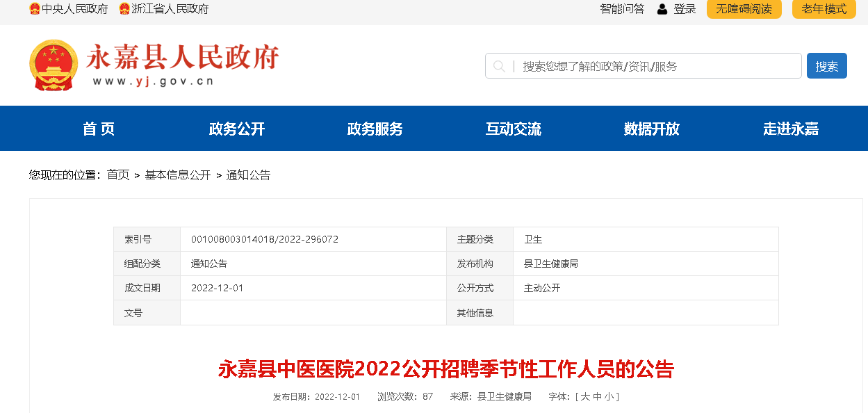This screenshot has width=868, height=413.
Task: Click 县卫生健康局 in the info table
Action: point(551,264)
